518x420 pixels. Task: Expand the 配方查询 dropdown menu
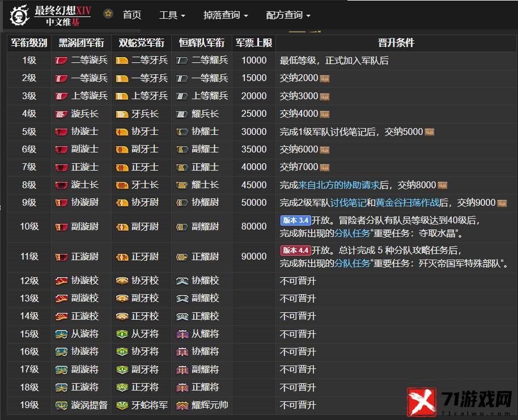[x=288, y=15]
